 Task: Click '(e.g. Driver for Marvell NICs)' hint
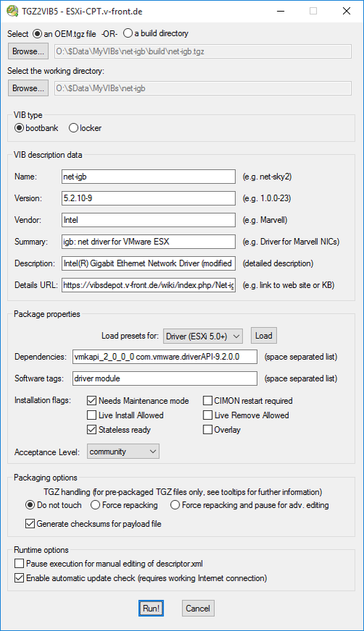click(291, 242)
